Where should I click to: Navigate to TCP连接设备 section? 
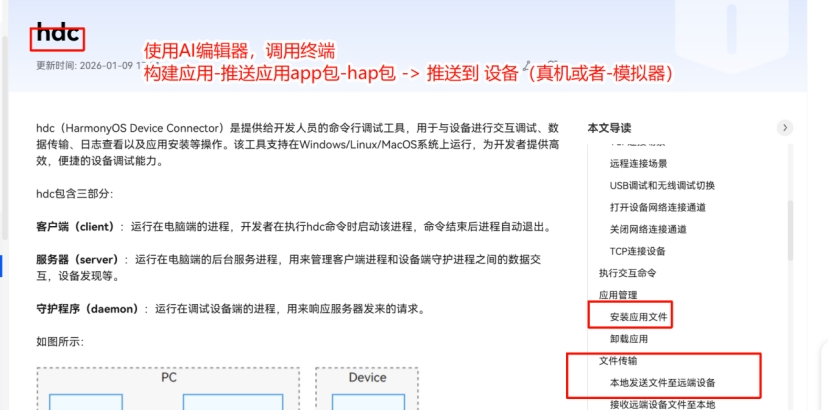click(x=637, y=251)
